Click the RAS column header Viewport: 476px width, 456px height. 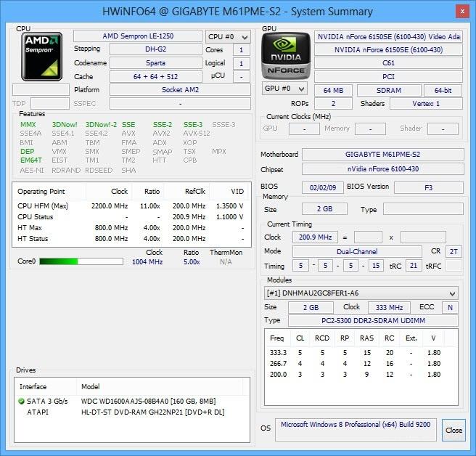[x=366, y=338]
